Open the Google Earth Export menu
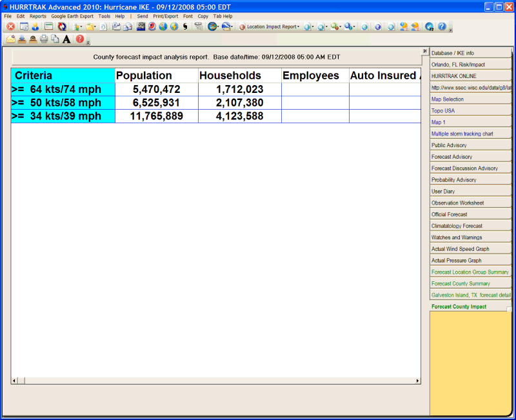Image resolution: width=516 pixels, height=420 pixels. 72,15
